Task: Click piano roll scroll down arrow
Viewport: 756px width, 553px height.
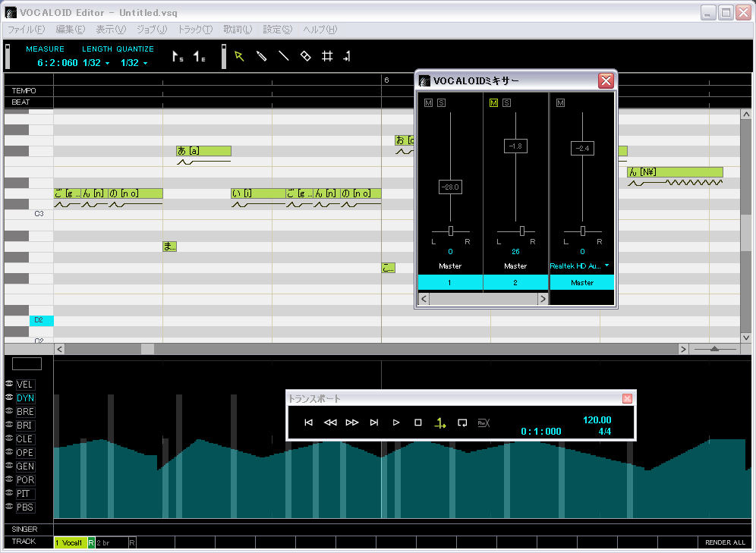Action: click(746, 338)
